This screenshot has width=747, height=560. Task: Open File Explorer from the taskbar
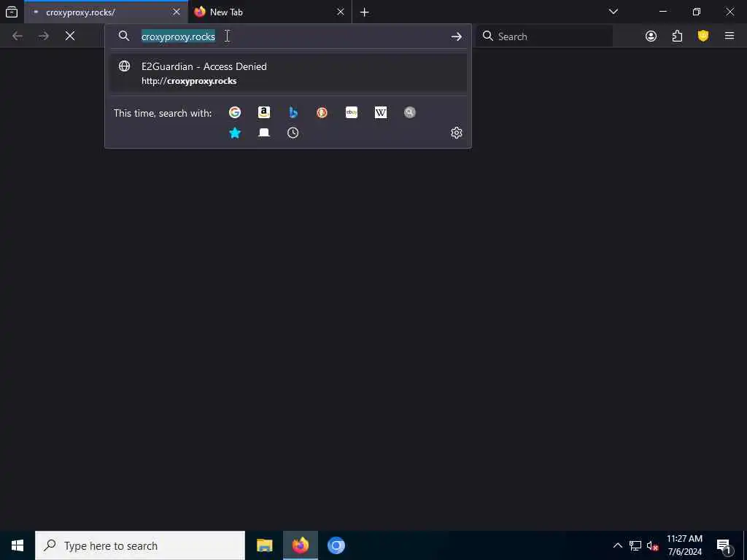(264, 545)
